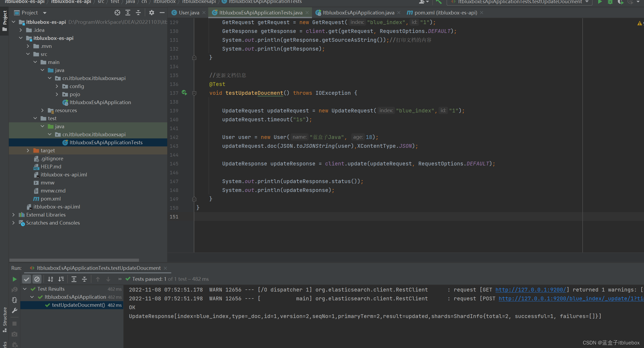This screenshot has width=644, height=348.
Task: Collapse All in Project panel toolbar
Action: coord(138,13)
